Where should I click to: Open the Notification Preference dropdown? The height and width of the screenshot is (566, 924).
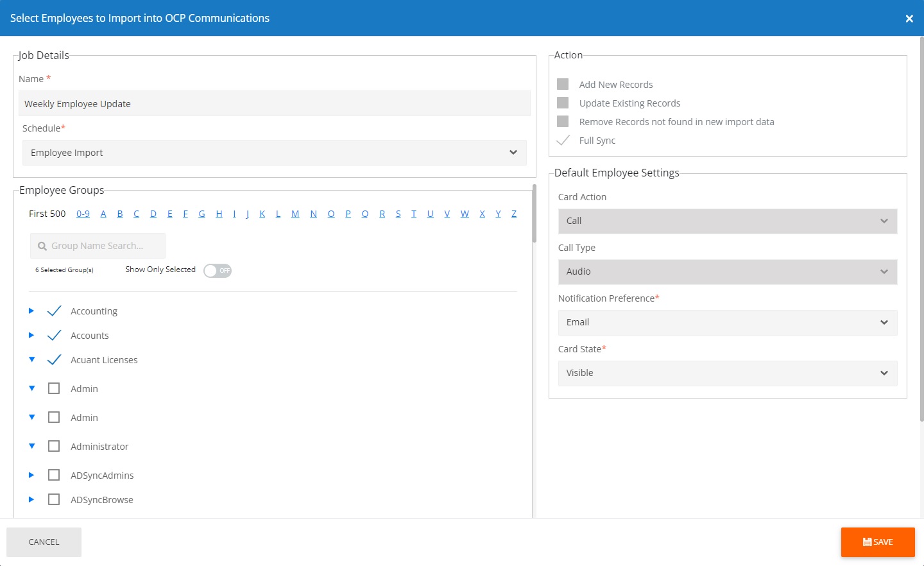pos(728,322)
